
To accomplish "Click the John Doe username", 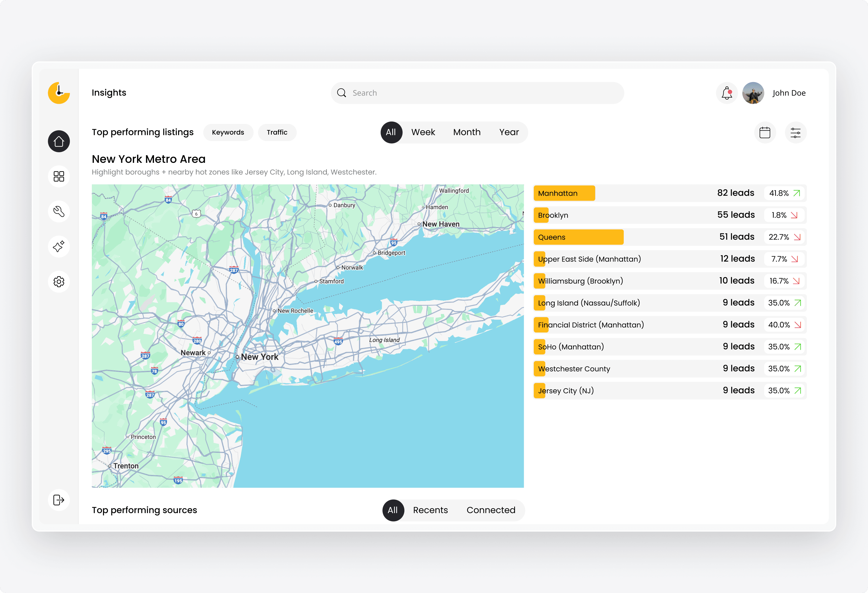I will [789, 93].
